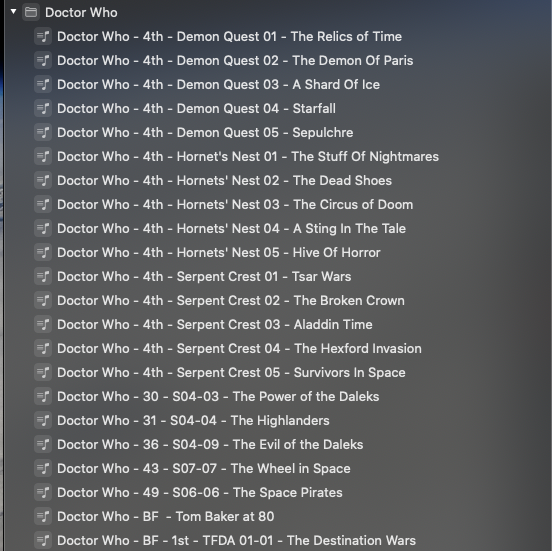Open Serpent Crest 01 - Tsar Wars

[x=204, y=276]
